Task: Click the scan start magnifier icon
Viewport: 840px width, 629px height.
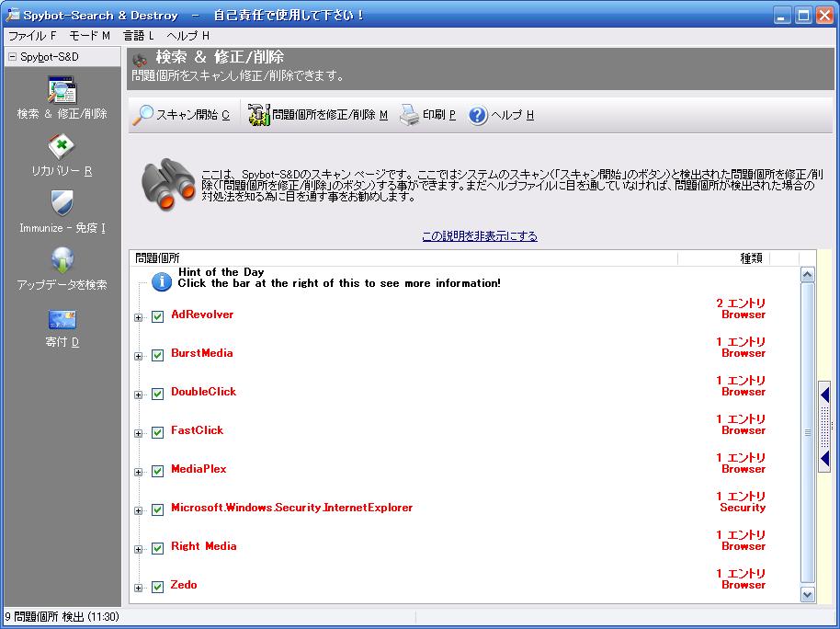Action: point(143,114)
